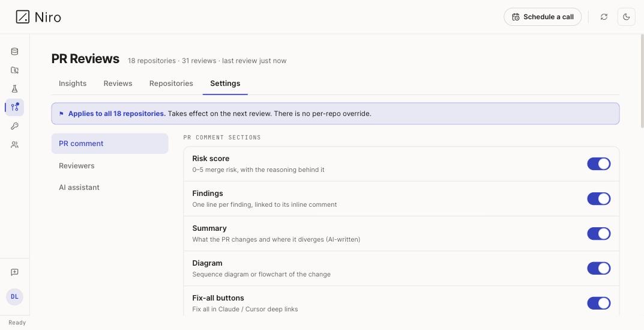Click the Risk score row title
This screenshot has width=644, height=330.
211,159
